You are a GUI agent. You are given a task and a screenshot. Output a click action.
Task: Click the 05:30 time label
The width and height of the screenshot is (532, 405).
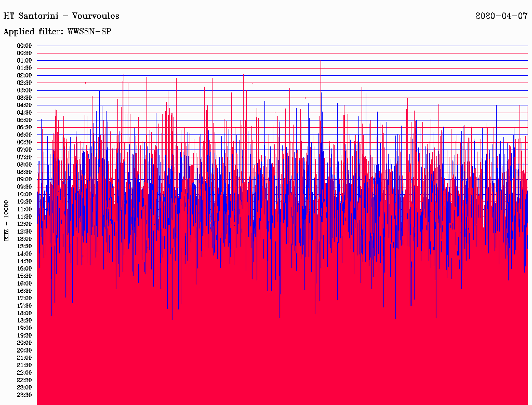[x=24, y=128]
